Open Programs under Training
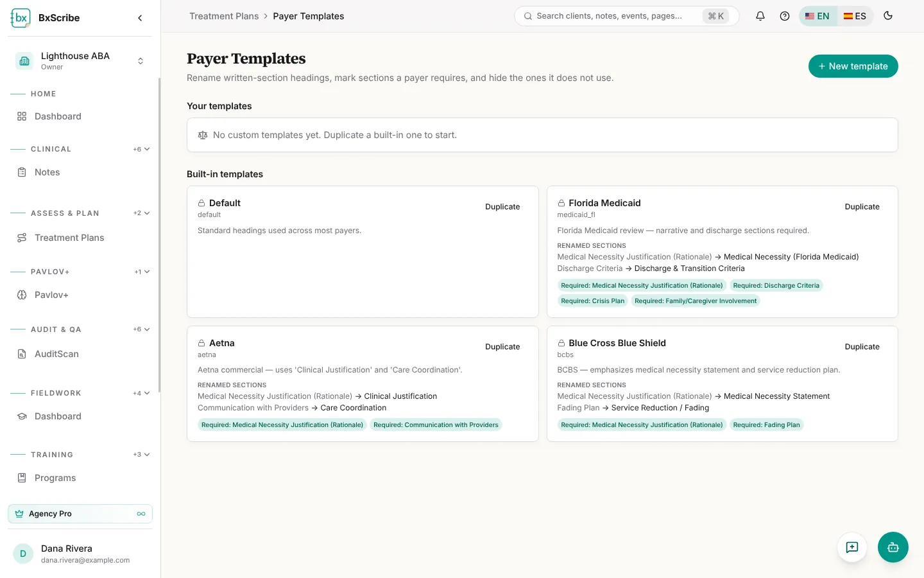924x578 pixels. (80, 478)
